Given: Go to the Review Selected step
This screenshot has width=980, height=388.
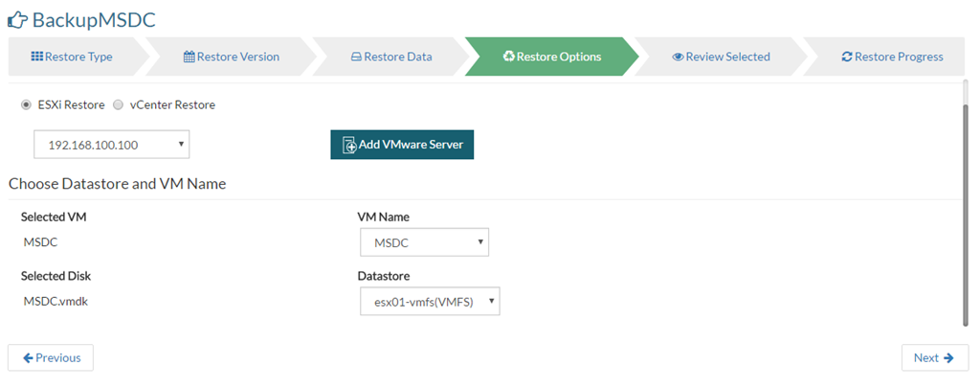Looking at the screenshot, I should (x=721, y=57).
